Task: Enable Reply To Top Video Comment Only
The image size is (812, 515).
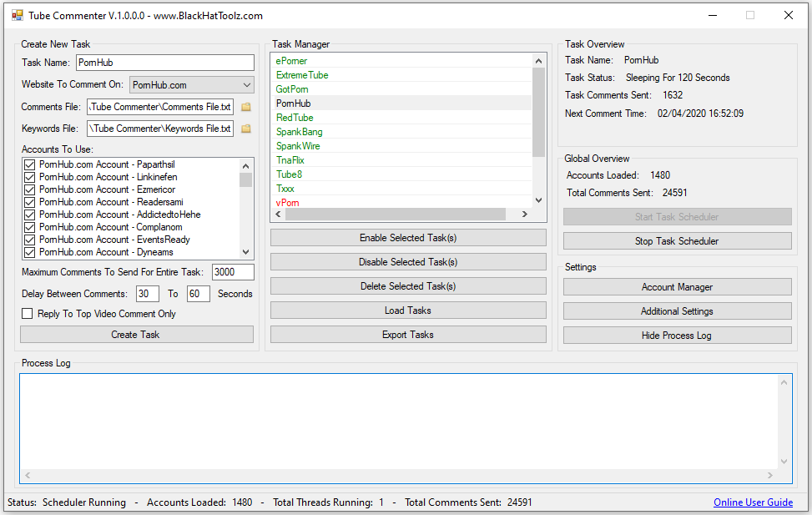Action: click(28, 314)
